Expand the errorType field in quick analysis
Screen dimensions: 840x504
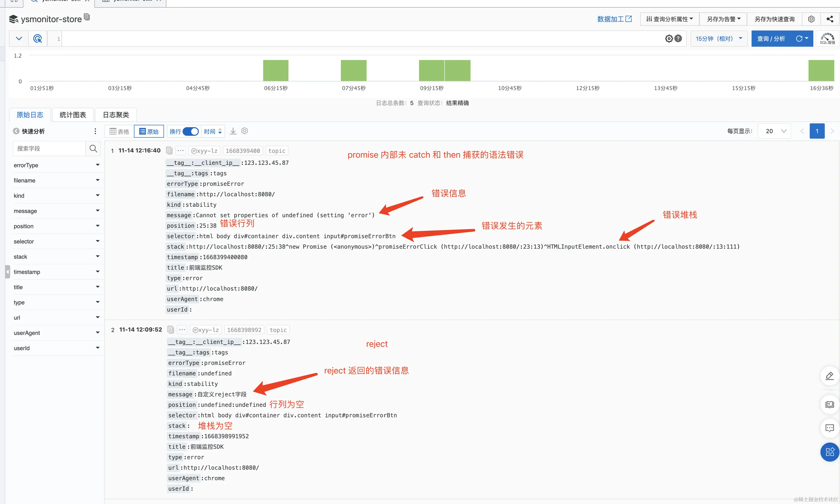[x=97, y=165]
